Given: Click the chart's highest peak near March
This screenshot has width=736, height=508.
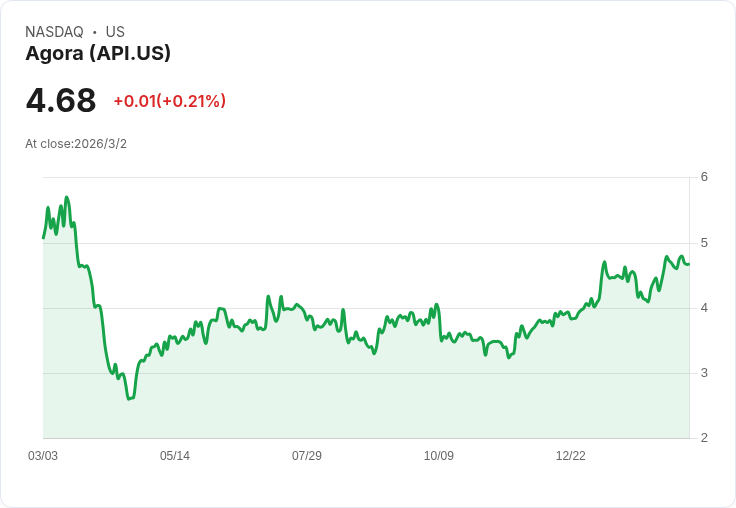Looking at the screenshot, I should (x=66, y=198).
